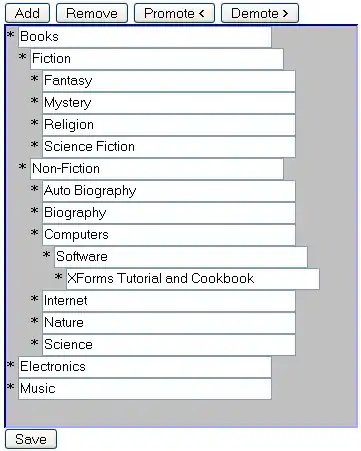Click the asterisk bullet beside Books
361x451 pixels.
click(11, 34)
